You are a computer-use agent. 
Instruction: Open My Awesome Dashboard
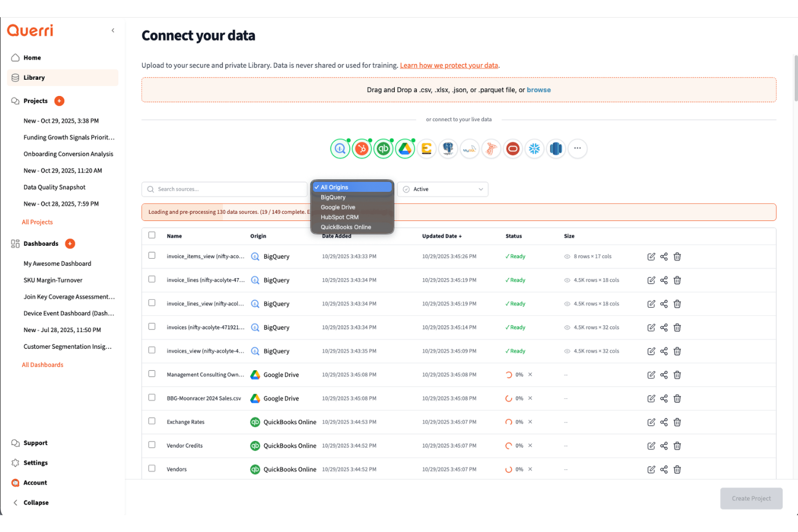coord(57,264)
